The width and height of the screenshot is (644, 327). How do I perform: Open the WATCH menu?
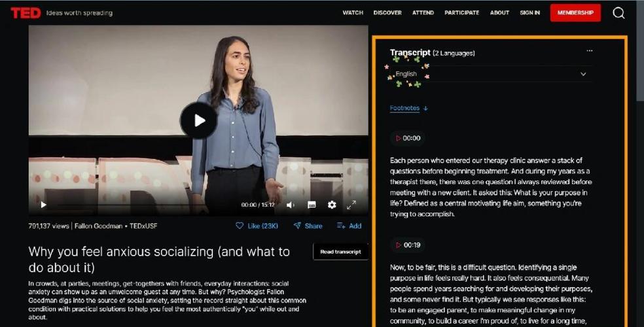tap(353, 12)
